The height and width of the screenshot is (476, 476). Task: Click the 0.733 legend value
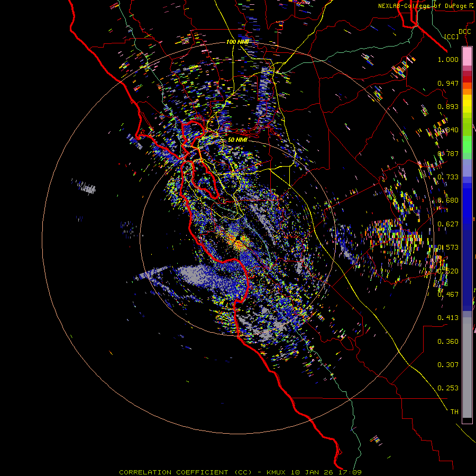click(448, 177)
